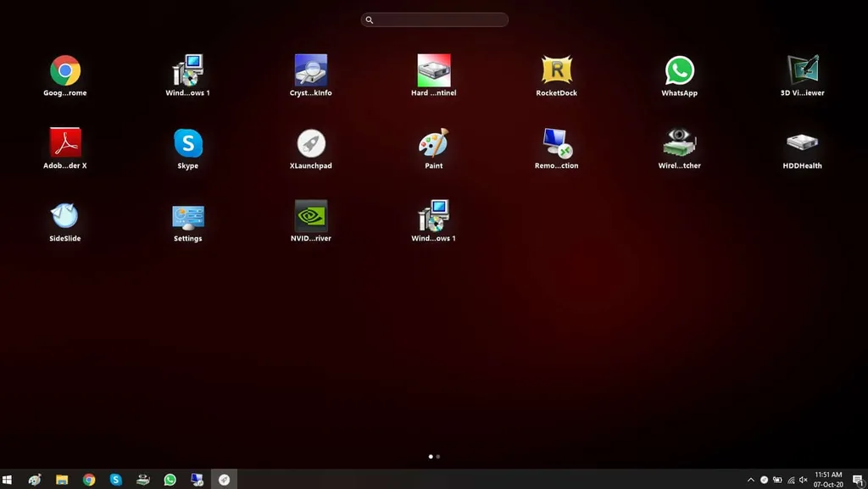Click the muted volume tray icon

(x=804, y=480)
